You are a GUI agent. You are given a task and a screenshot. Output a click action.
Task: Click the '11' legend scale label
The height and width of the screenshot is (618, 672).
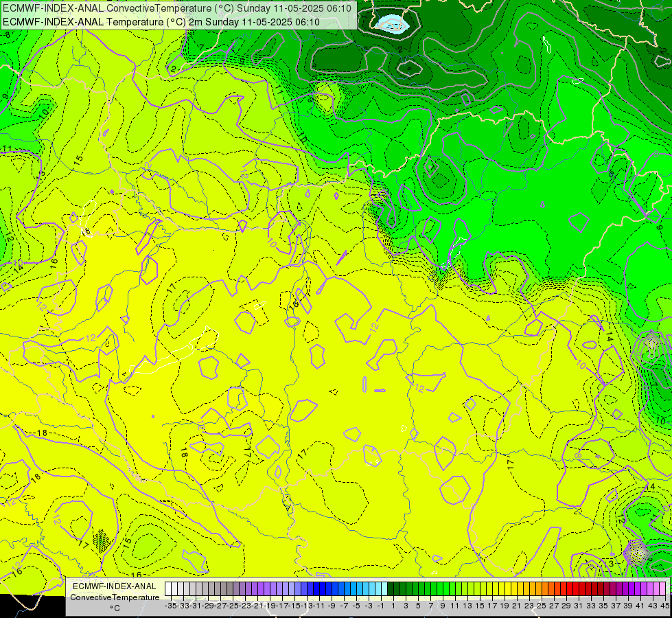[455, 606]
